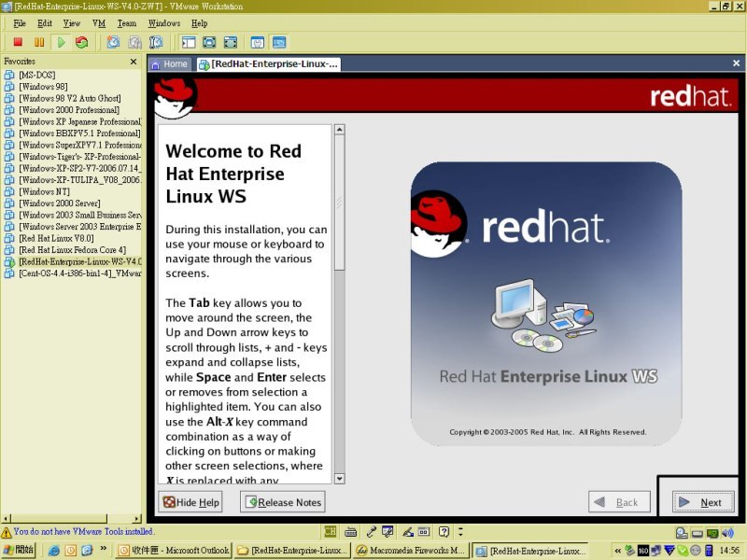Open the Edit menu
The width and height of the screenshot is (747, 560).
[45, 23]
